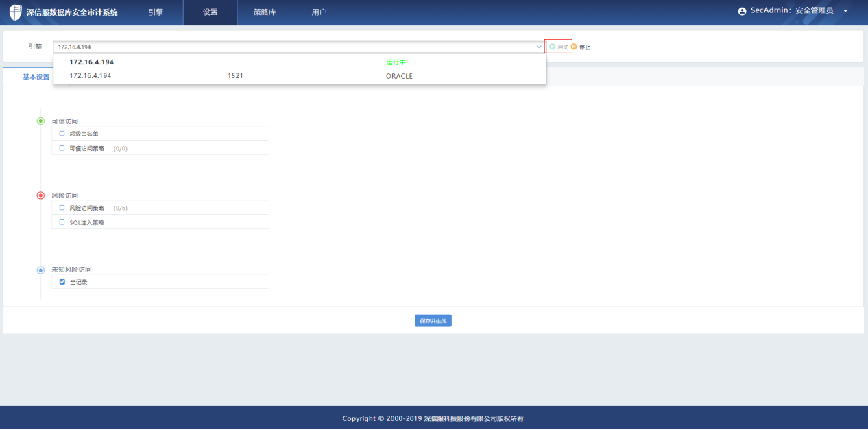Click the 保存并生效 button

433,321
